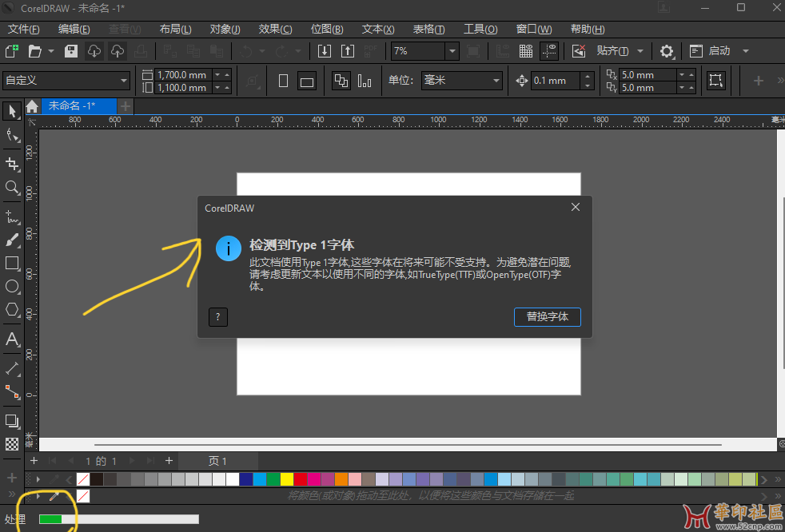This screenshot has width=785, height=532.
Task: Click the 替换字体 button
Action: tap(548, 317)
